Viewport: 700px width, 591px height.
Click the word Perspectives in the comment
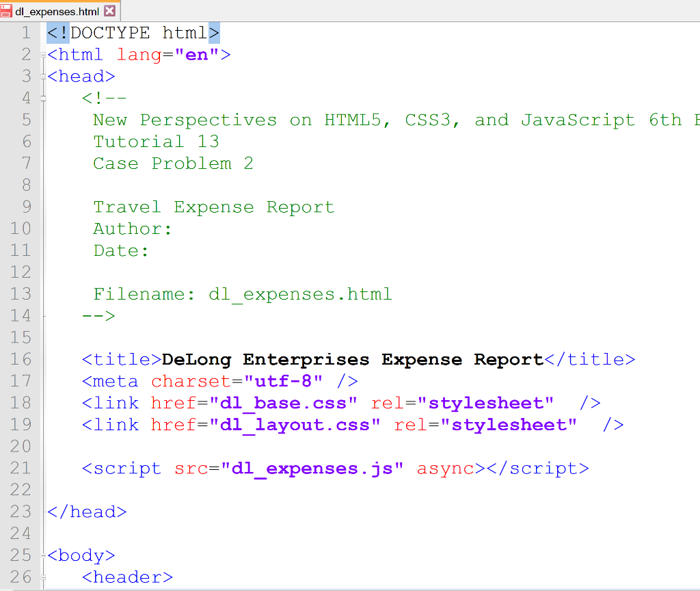[x=208, y=120]
